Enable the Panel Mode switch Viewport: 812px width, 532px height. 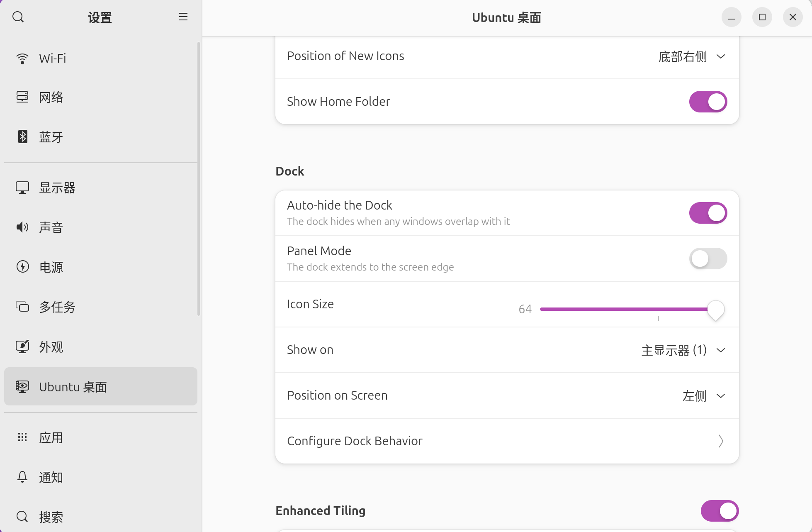click(x=708, y=259)
